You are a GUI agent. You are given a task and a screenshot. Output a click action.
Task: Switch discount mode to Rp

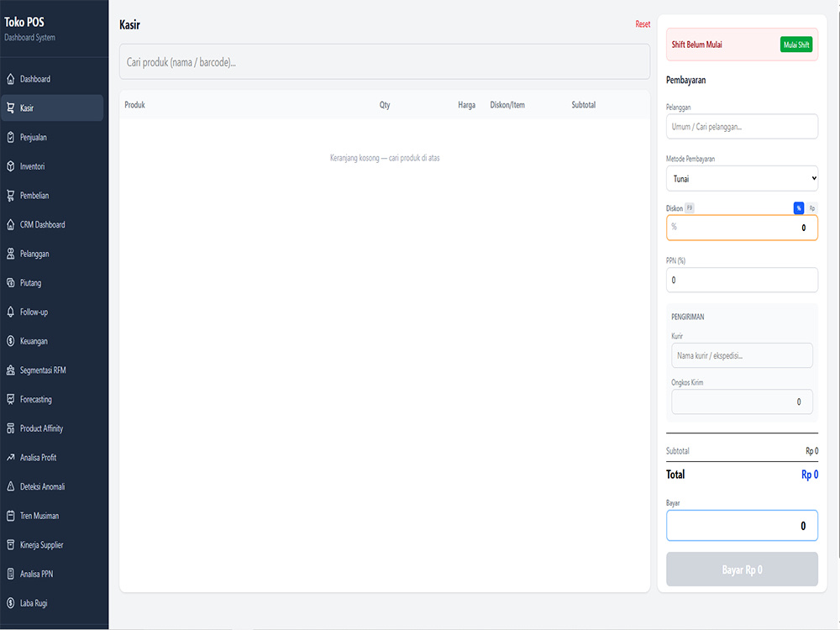point(812,208)
